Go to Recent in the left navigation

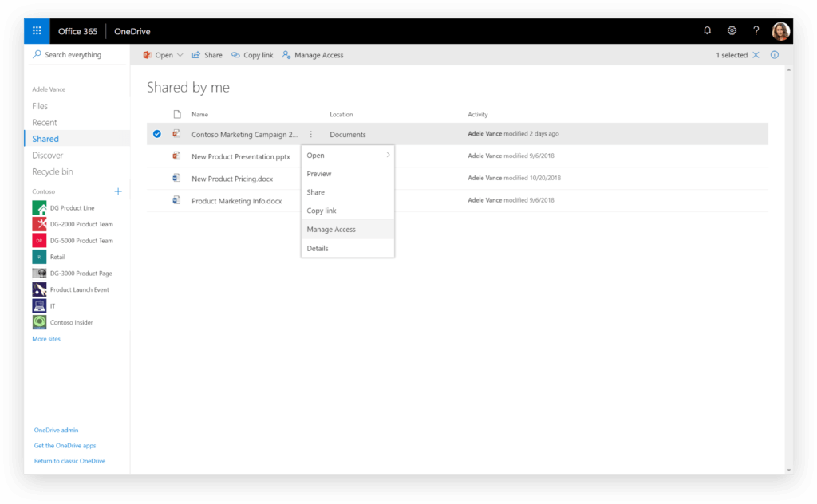(x=45, y=122)
